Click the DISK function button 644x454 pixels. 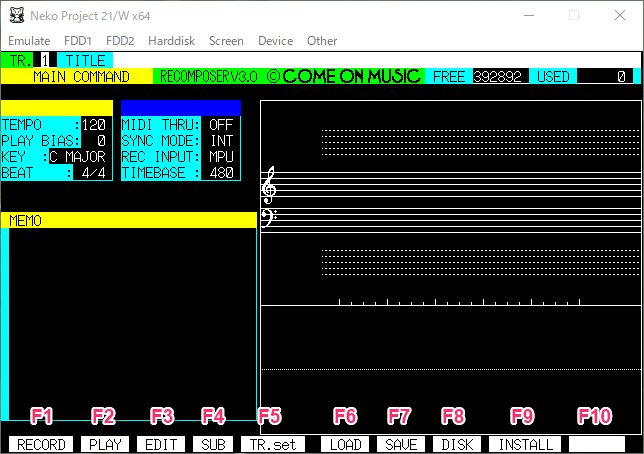457,445
